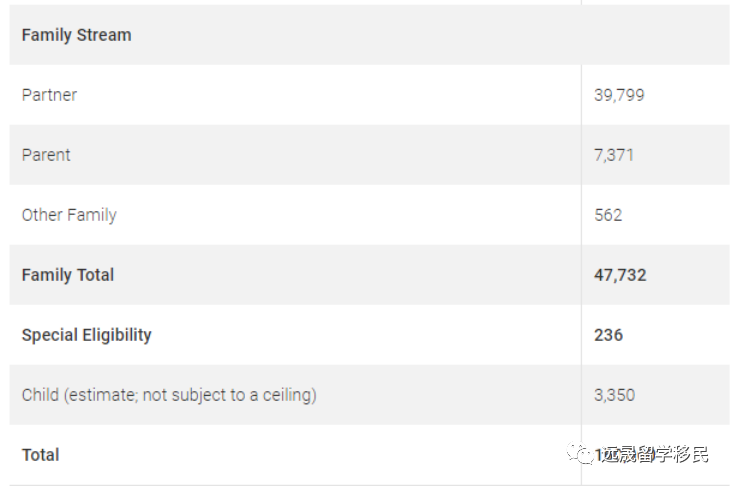Screen dimensions: 732x486
Task: Click the Family Total value 47,732
Action: pyautogui.click(x=620, y=275)
